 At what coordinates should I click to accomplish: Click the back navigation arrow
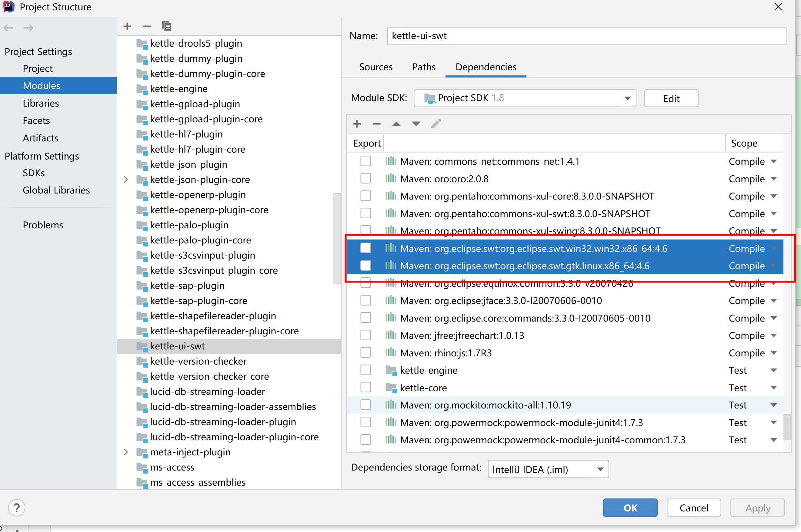pos(8,28)
